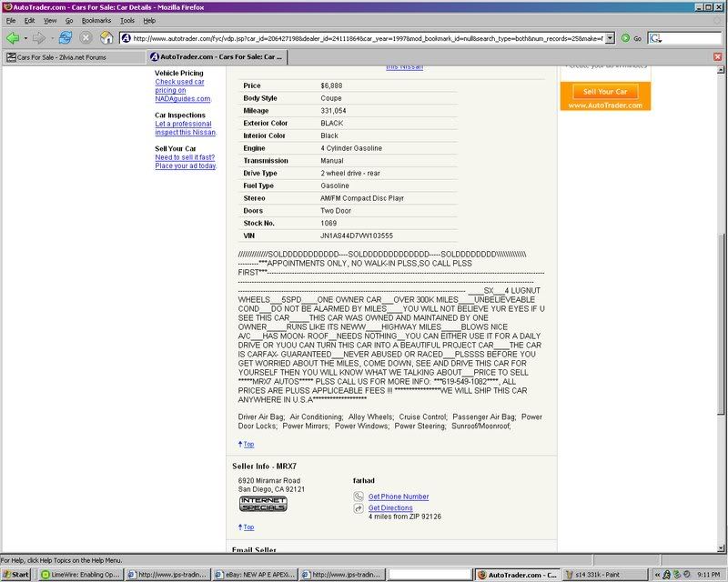Open the Forward button history dropdown arrow
Image resolution: width=728 pixels, height=582 pixels.
(52, 38)
